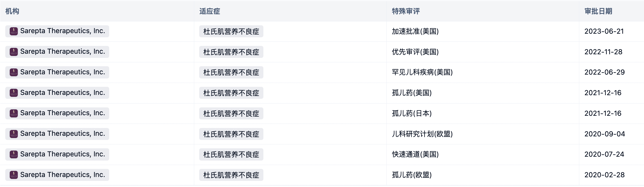Click the Sarepta logo icon in the 快速通道(美国) row
Image resolution: width=644 pixels, height=187 pixels.
pyautogui.click(x=14, y=154)
